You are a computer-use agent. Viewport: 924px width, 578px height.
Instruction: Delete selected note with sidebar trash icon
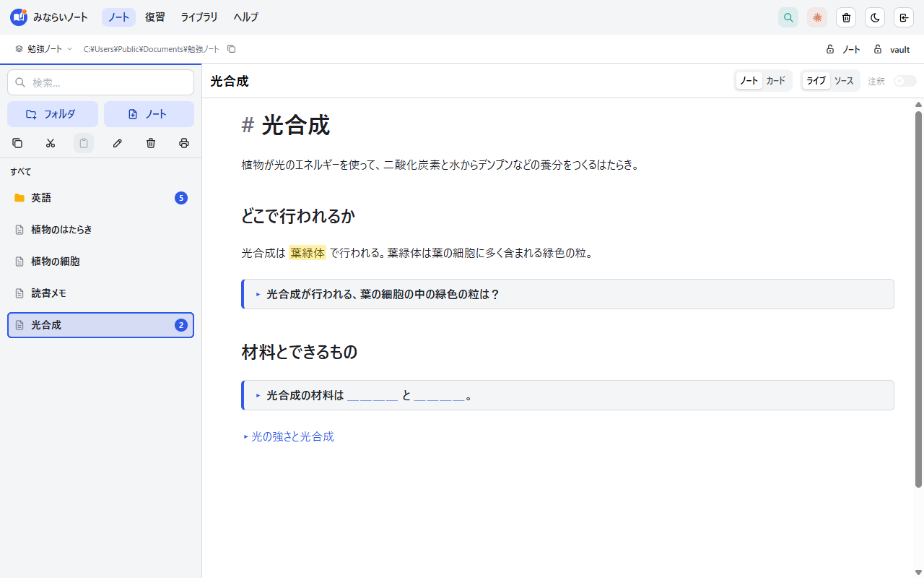[151, 143]
